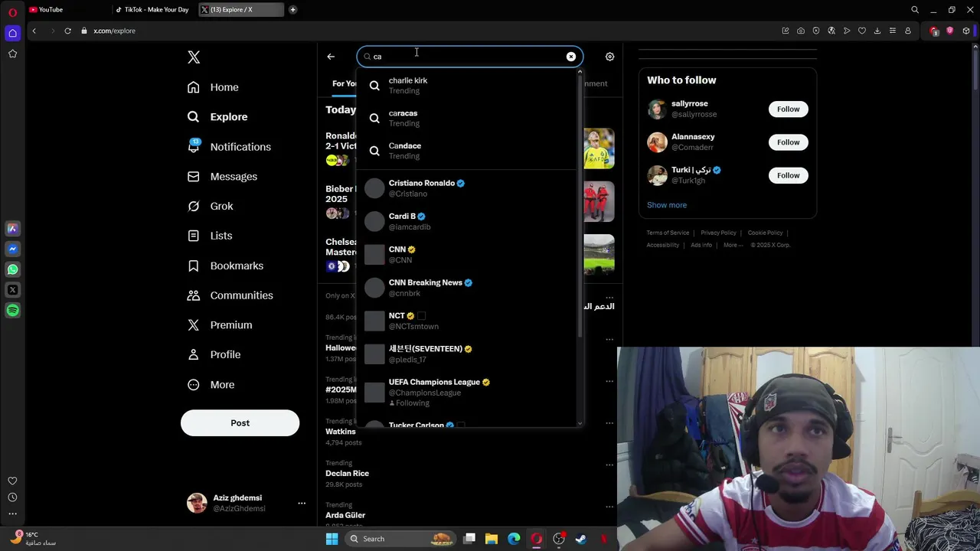This screenshot has width=980, height=551.
Task: Go to X home via the X logo
Action: [x=194, y=57]
